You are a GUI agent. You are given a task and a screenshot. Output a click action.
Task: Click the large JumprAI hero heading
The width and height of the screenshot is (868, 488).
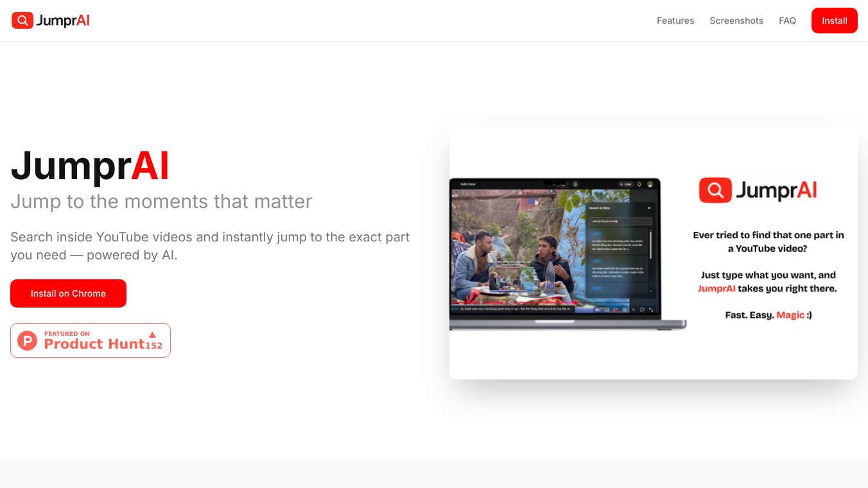tap(90, 166)
